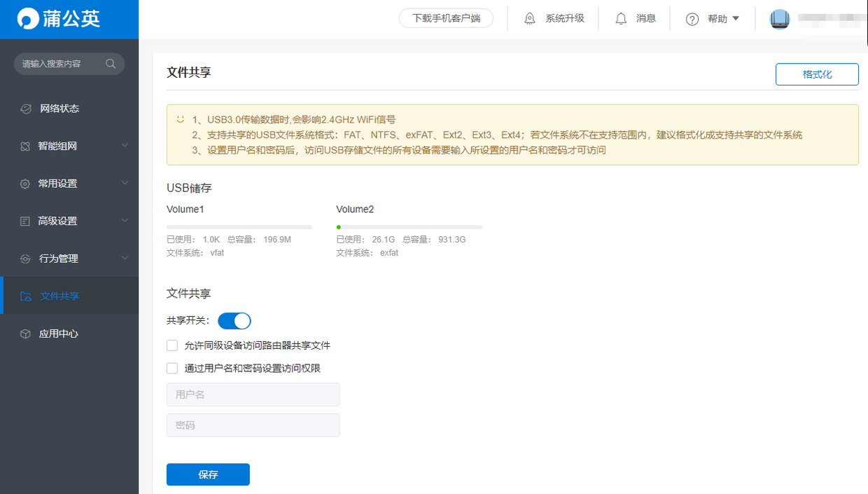Screen dimensions: 868x494
Task: Click the rocket icon for 系统升级
Action: coord(530,19)
